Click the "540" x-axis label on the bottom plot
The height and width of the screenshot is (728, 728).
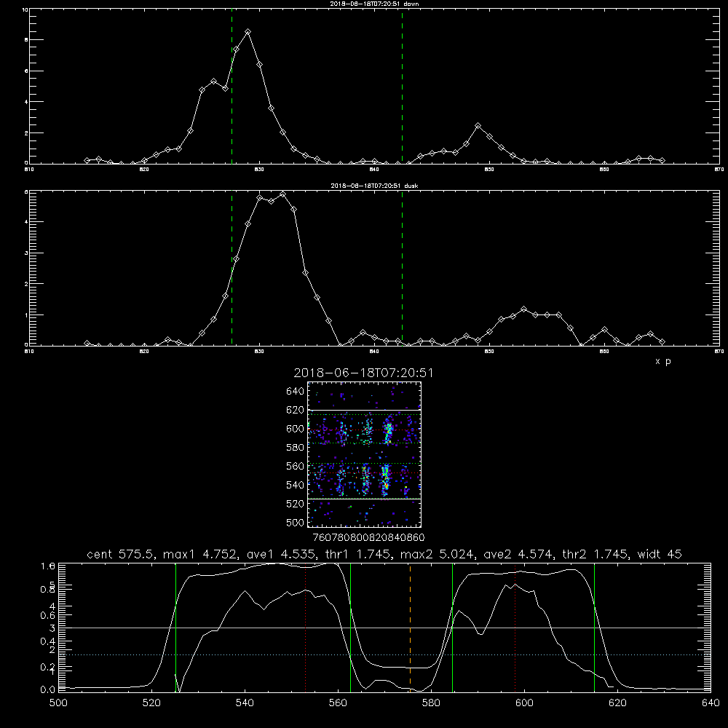[245, 703]
